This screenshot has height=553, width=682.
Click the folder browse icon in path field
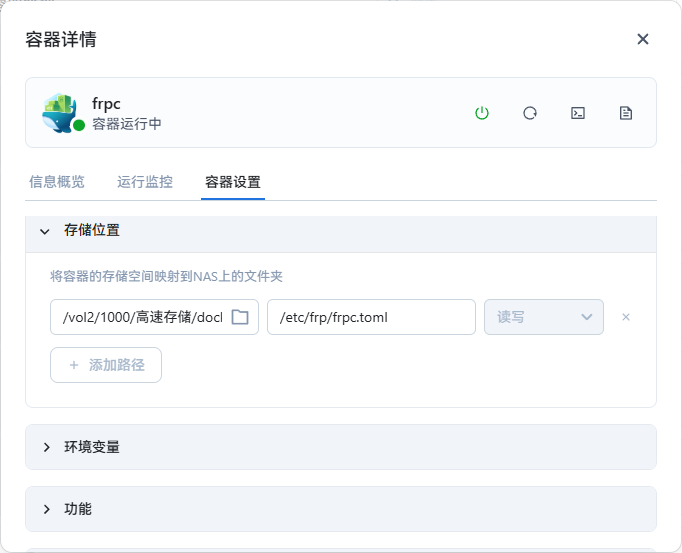(240, 317)
